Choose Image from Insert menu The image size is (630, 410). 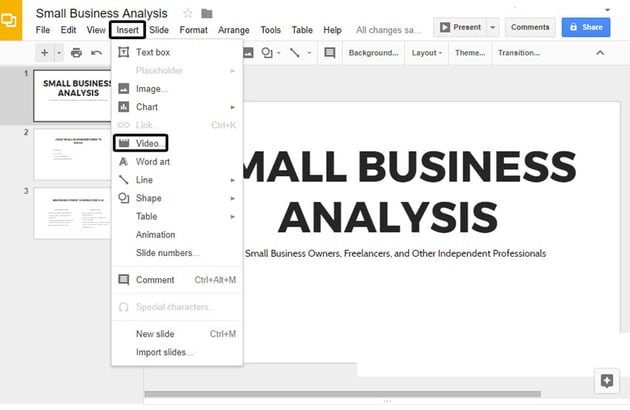(177, 89)
